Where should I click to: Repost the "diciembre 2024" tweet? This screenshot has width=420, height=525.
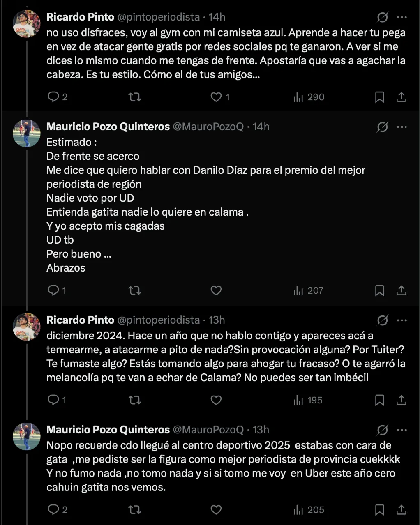pyautogui.click(x=135, y=400)
